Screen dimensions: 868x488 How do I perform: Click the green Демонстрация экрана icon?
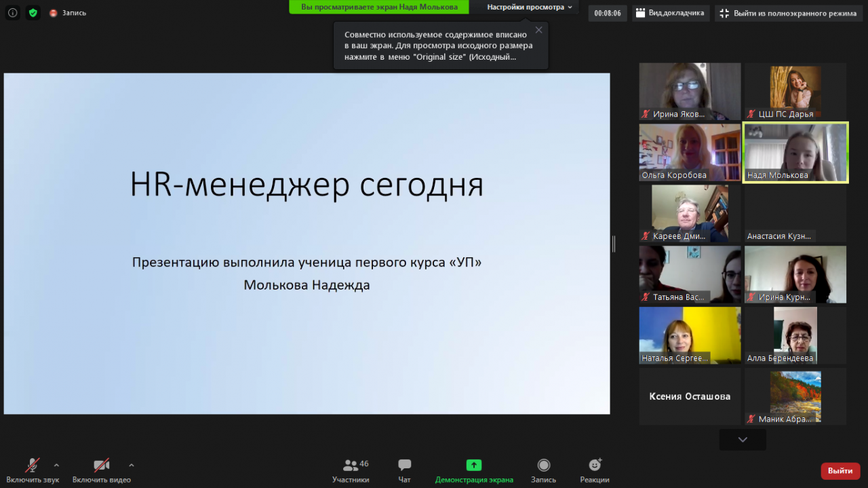pos(474,465)
